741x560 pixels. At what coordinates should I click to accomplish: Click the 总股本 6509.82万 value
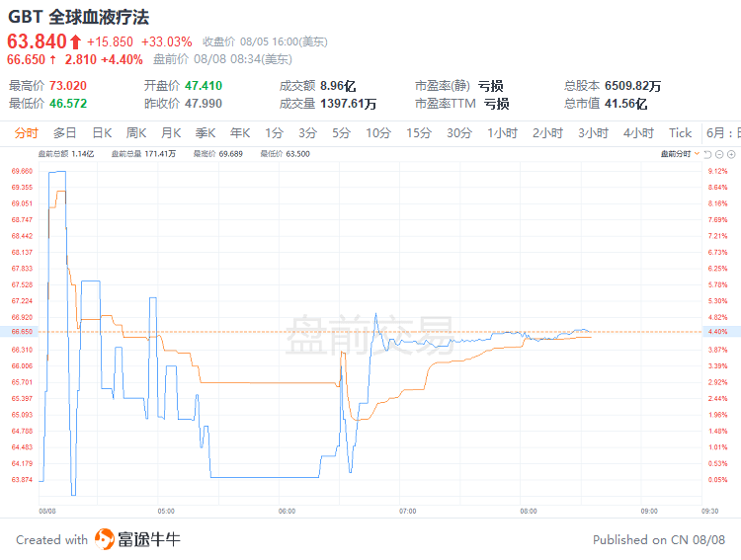[x=632, y=86]
